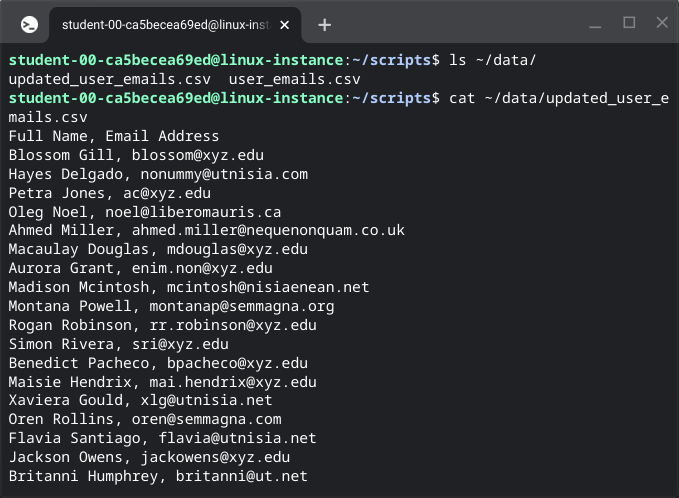Viewport: 679px width, 498px height.
Task: Click the 'Rogan Robinson, rr.robinson@xyz.edu' line
Action: click(x=162, y=325)
